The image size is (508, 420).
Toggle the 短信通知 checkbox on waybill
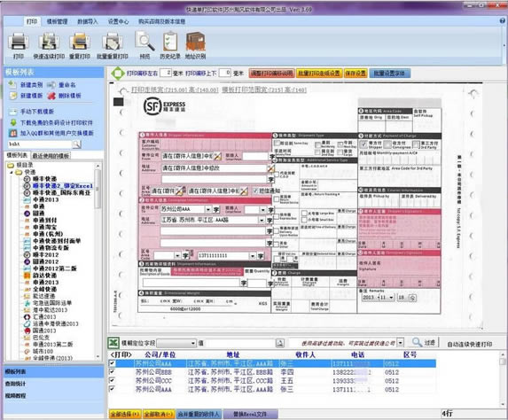pos(255,191)
